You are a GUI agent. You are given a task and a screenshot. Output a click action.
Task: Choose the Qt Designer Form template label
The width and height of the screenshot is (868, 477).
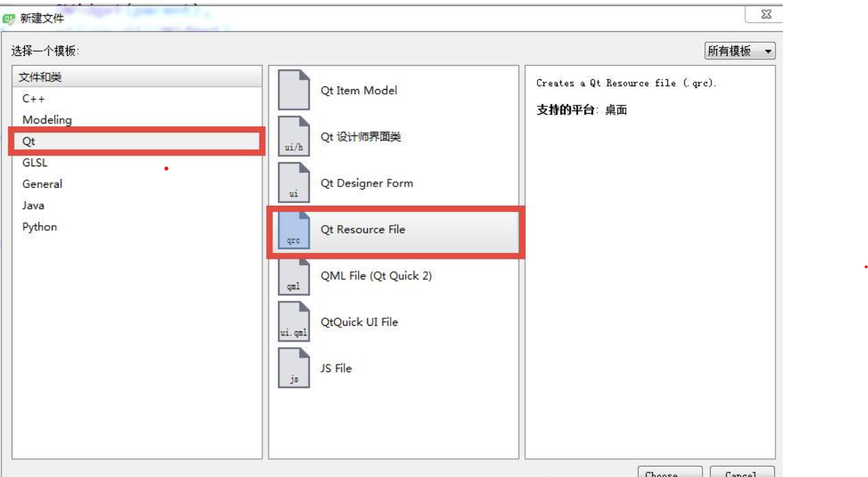click(367, 183)
